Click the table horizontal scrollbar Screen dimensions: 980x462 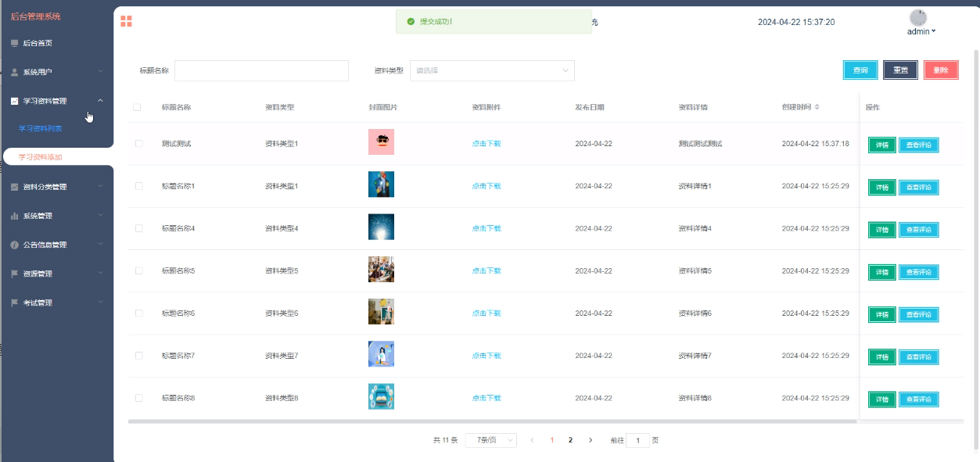point(492,421)
